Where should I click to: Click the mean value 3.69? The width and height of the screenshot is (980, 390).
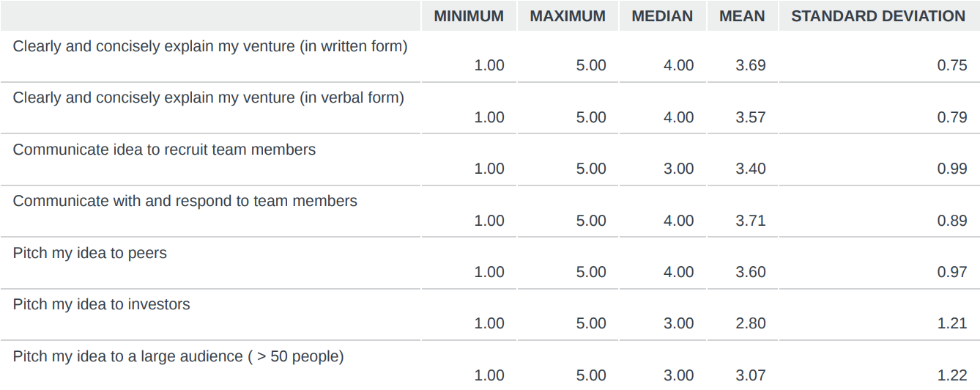751,65
